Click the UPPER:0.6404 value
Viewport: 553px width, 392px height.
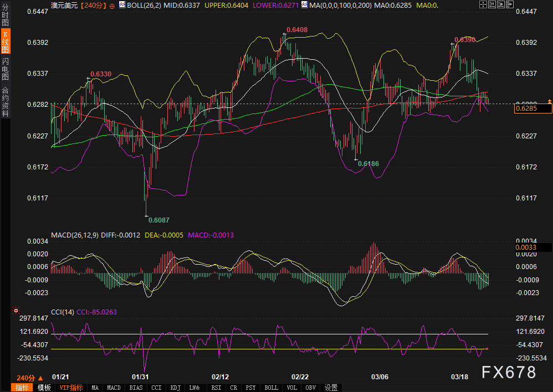click(226, 6)
